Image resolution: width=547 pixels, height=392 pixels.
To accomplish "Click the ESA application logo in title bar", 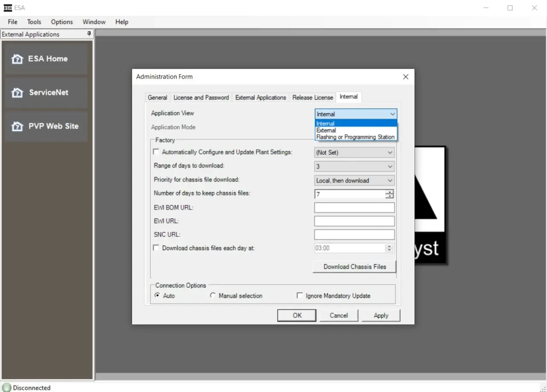I will click(x=7, y=8).
